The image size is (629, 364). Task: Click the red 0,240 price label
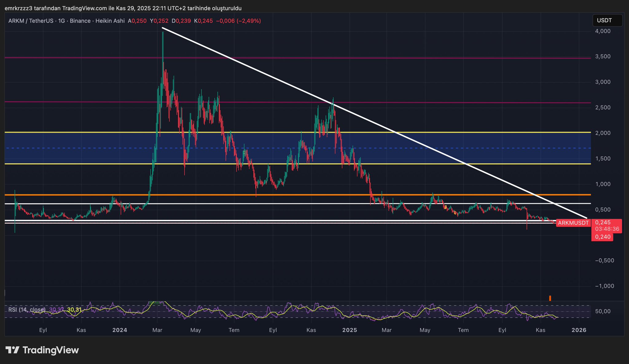tap(602, 237)
